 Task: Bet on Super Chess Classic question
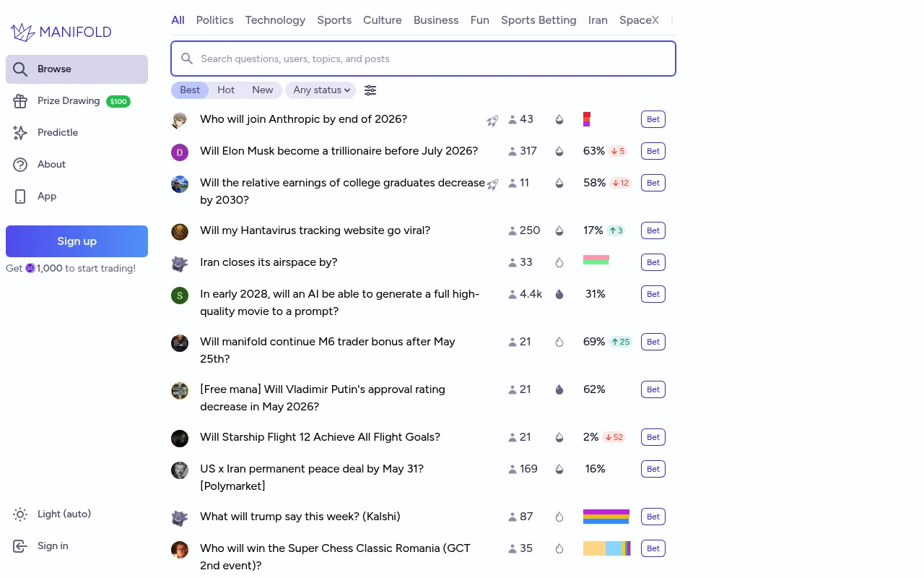[653, 548]
